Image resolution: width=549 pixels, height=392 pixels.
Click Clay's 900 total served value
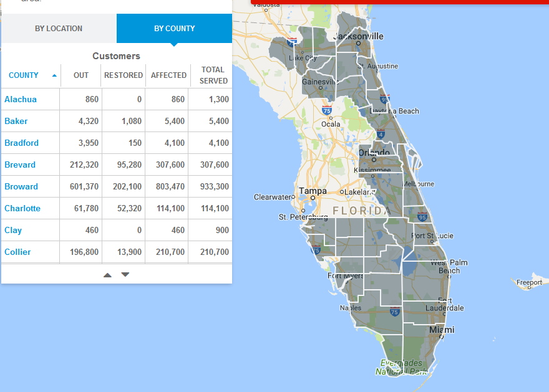click(222, 230)
